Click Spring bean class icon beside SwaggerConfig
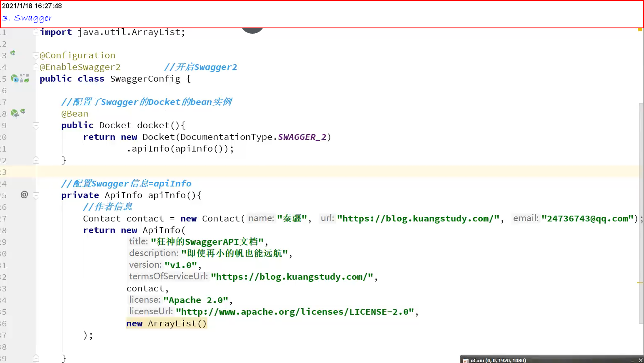 point(15,78)
